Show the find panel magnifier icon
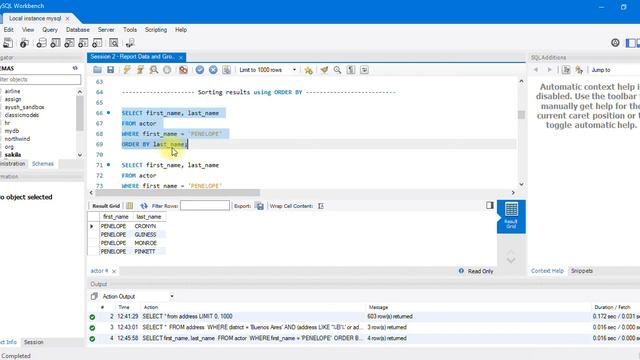Viewport: 640px width, 360px height. [337, 70]
